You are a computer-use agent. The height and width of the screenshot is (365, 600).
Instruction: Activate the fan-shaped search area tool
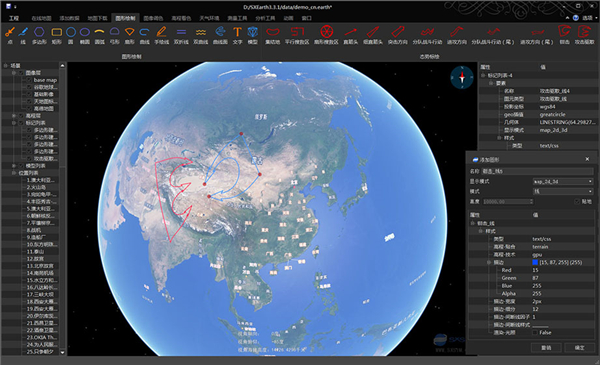pyautogui.click(x=326, y=35)
